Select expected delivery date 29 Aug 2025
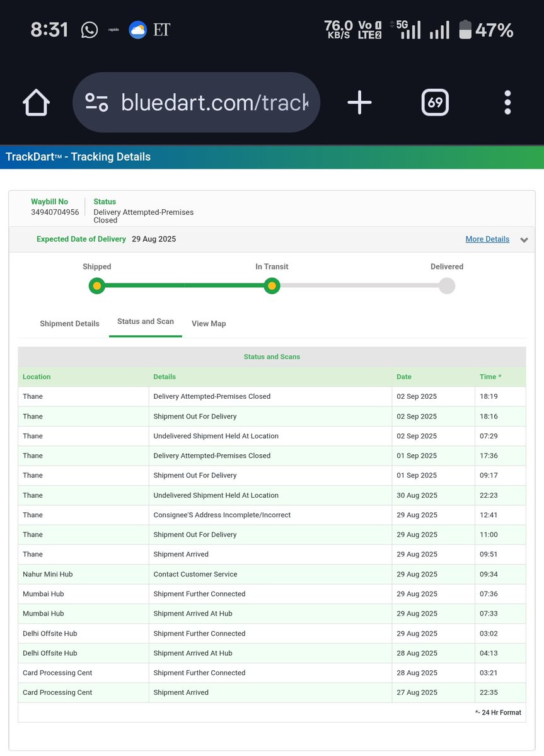Image resolution: width=544 pixels, height=756 pixels. tap(154, 239)
